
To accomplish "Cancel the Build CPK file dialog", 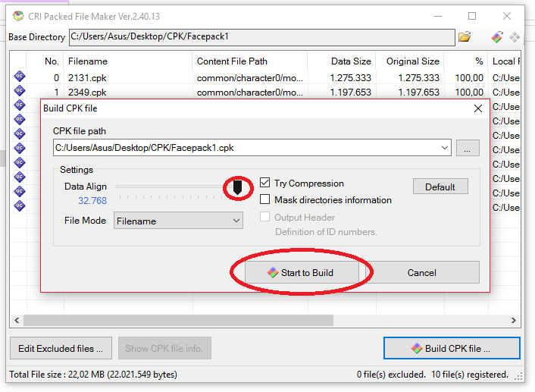I will coord(422,272).
